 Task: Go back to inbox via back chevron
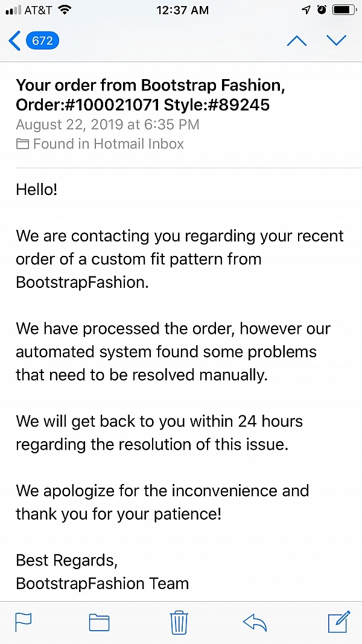click(x=15, y=41)
